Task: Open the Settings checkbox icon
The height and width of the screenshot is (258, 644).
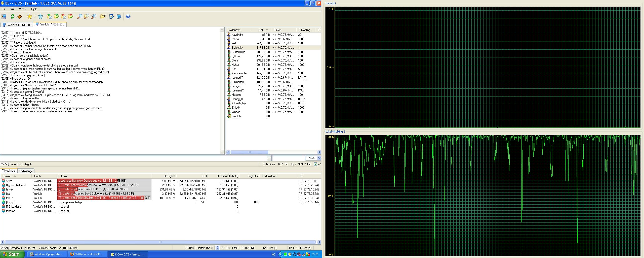Action: pyautogui.click(x=112, y=17)
